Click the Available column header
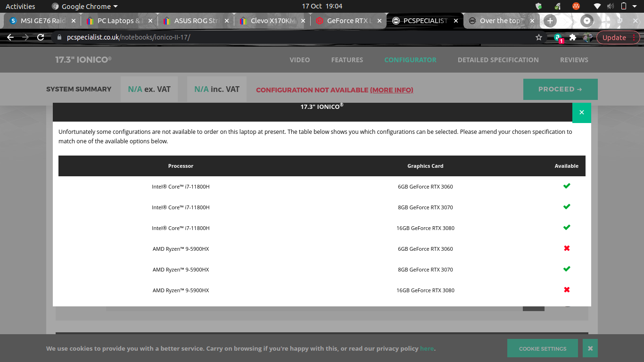 tap(567, 166)
